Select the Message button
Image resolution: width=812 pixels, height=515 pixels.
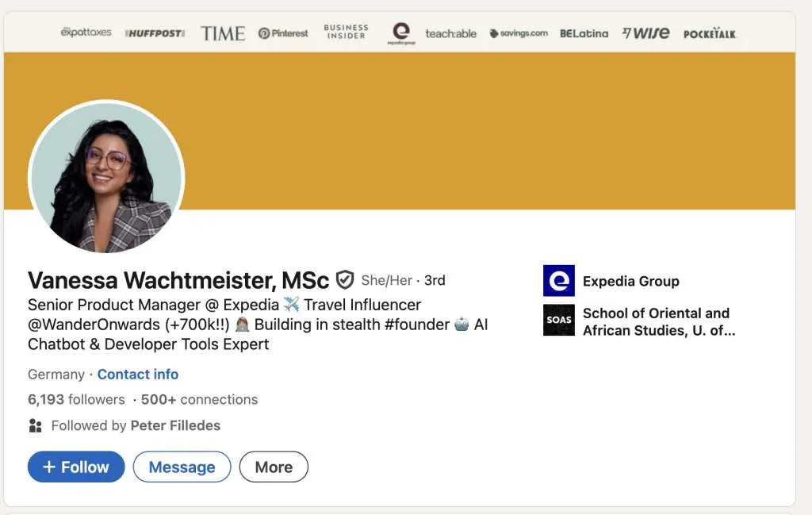[182, 467]
